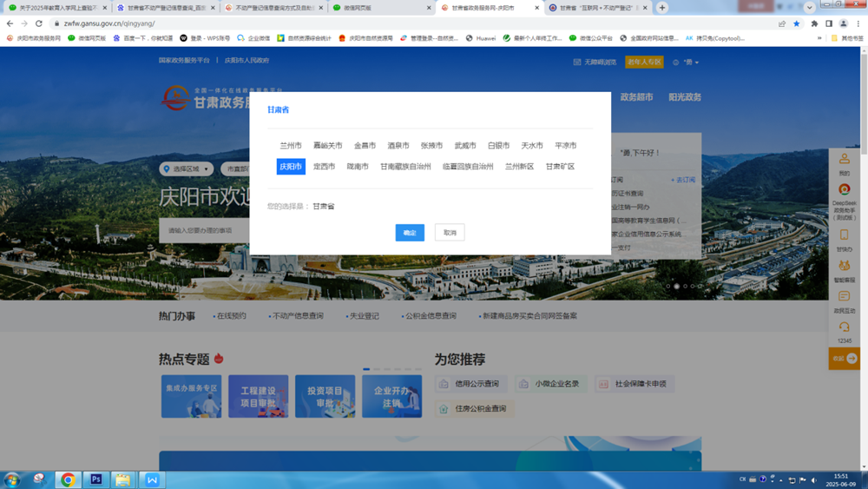This screenshot has height=489, width=868.
Task: Cancel the region dialog with 取消
Action: [450, 233]
